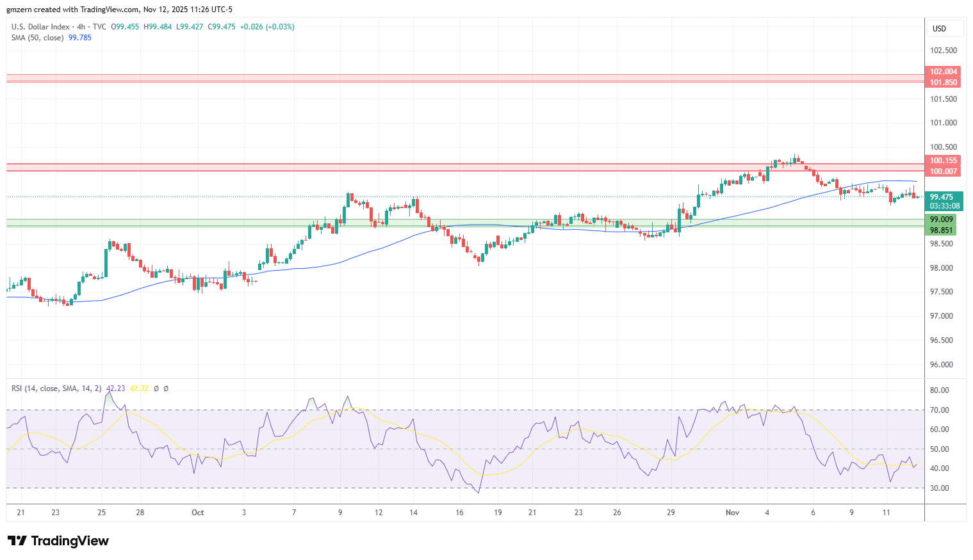Click the Oct label on the time axis
973x560 pixels.
tap(198, 513)
